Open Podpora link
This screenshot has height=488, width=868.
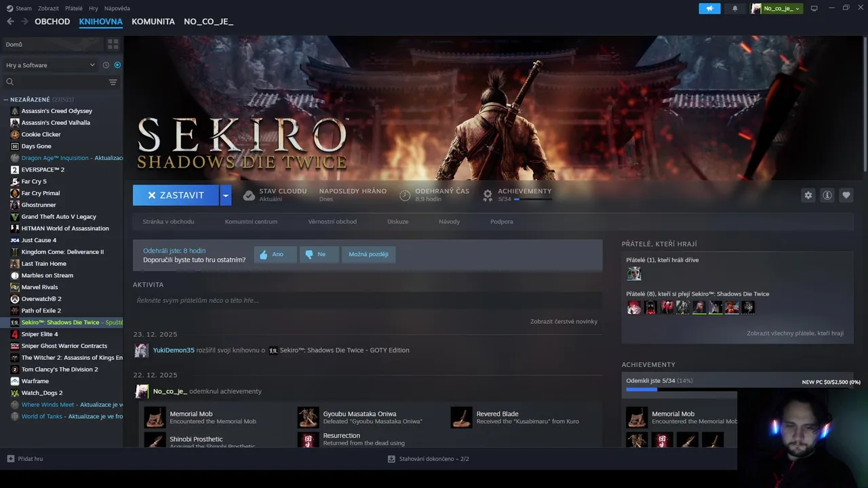point(502,222)
